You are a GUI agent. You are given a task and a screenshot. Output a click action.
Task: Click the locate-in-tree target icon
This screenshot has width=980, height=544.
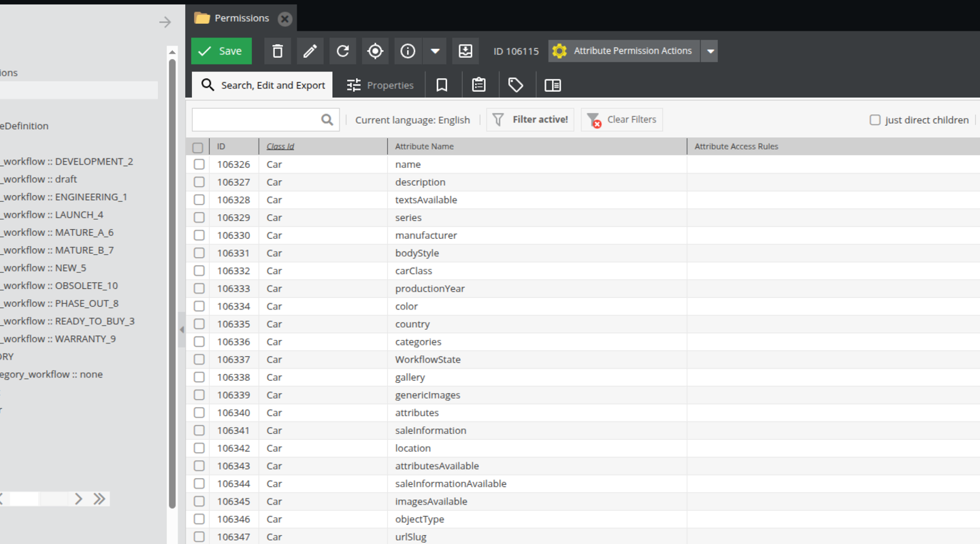point(375,51)
